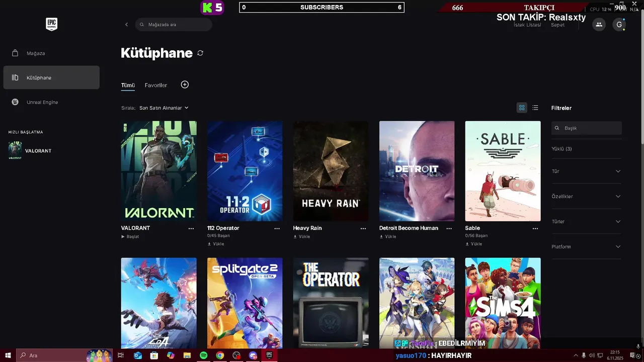This screenshot has width=644, height=362.
Task: Open Task View on the taskbar
Action: (121, 355)
